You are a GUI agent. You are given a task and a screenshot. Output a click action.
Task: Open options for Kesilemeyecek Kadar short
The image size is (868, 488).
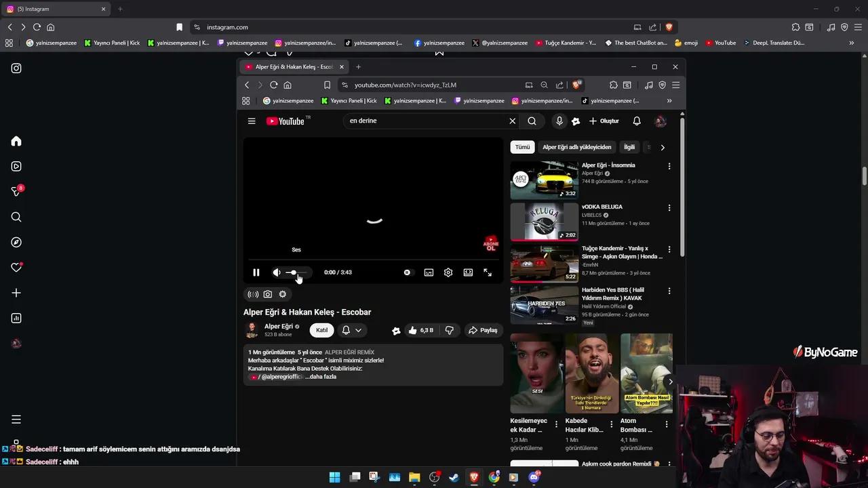click(x=557, y=425)
